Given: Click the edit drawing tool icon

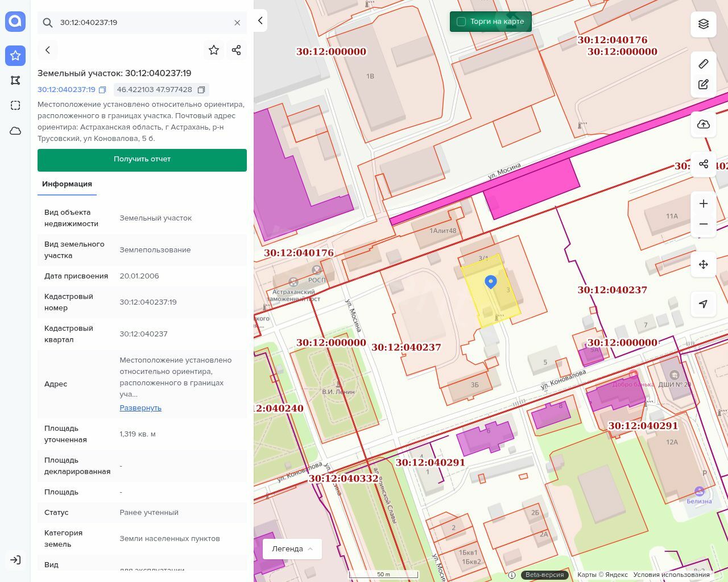Looking at the screenshot, I should tap(704, 85).
